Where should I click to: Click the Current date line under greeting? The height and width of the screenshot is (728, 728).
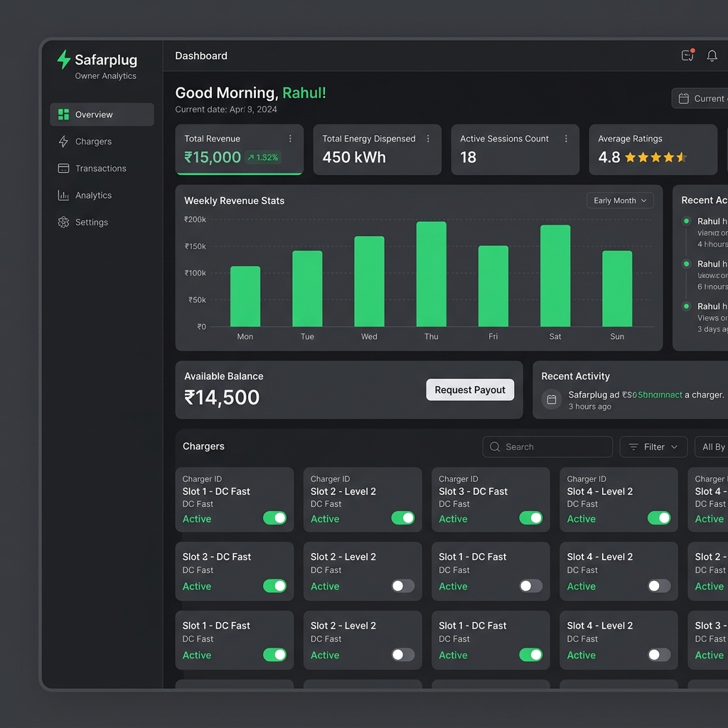[225, 109]
